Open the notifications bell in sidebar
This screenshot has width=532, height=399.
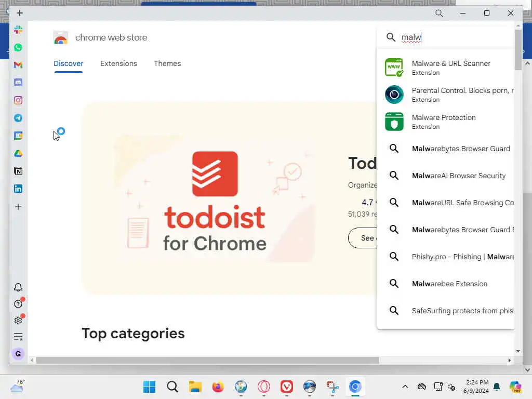[18, 287]
